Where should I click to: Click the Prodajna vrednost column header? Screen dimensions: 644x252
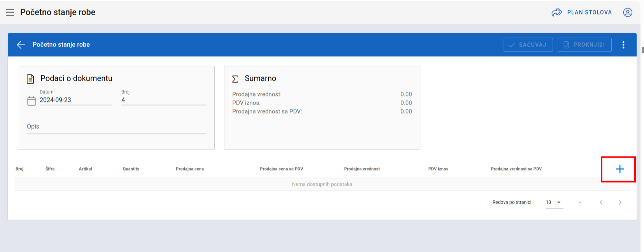[x=362, y=169]
